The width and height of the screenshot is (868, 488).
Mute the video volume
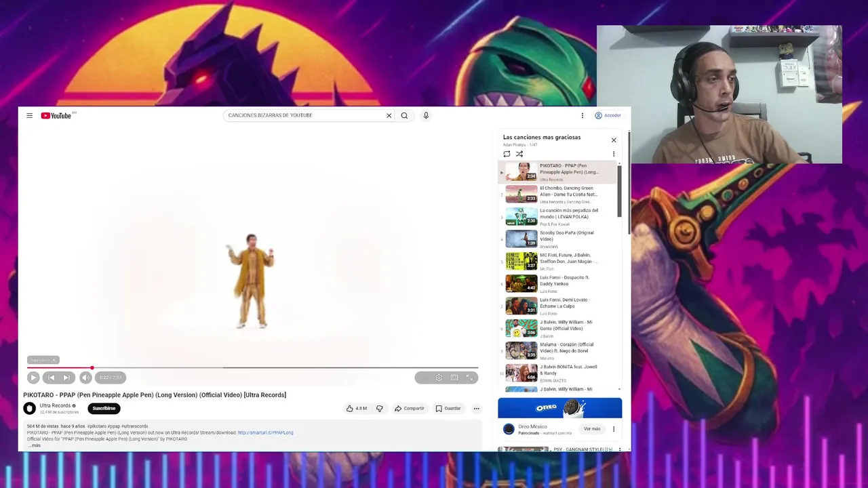coord(85,378)
